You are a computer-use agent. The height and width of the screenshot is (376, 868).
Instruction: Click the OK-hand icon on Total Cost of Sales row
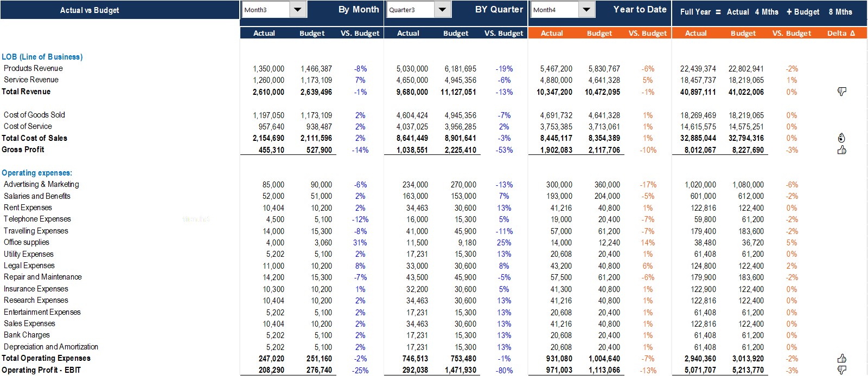(x=841, y=138)
